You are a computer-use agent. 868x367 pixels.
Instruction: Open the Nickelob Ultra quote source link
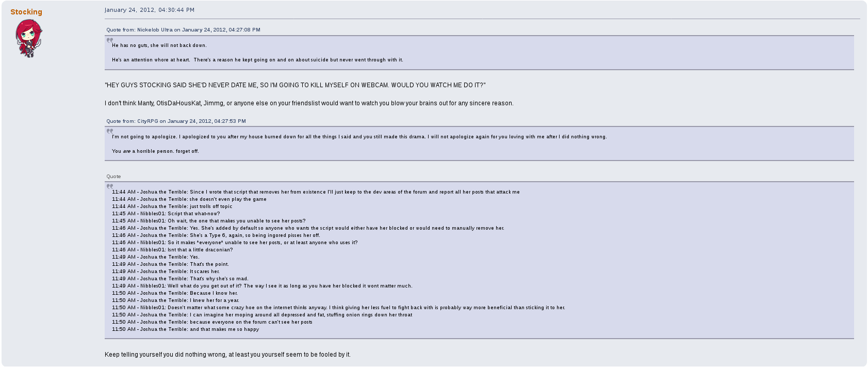pos(183,30)
